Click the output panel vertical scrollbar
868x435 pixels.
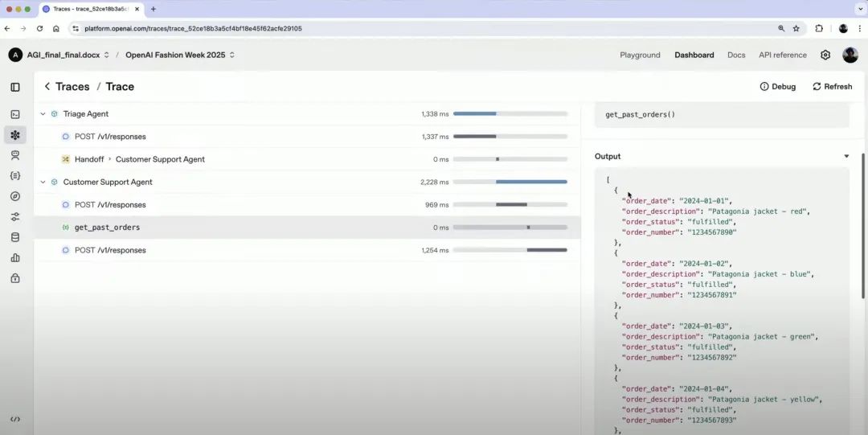pyautogui.click(x=863, y=225)
